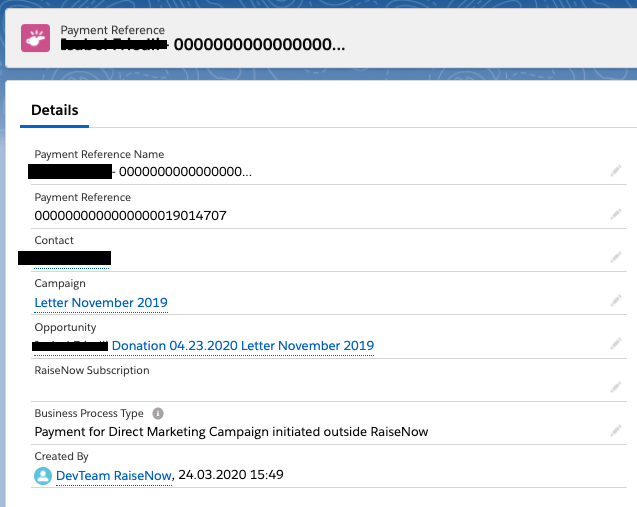The width and height of the screenshot is (637, 507).
Task: Edit Payment Reference Name pencil icon
Action: click(x=615, y=171)
